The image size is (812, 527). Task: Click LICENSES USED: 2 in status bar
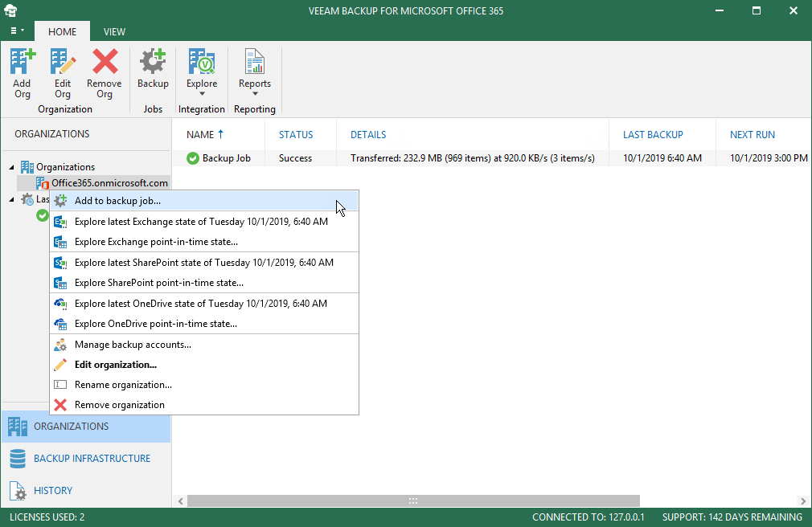coord(47,517)
